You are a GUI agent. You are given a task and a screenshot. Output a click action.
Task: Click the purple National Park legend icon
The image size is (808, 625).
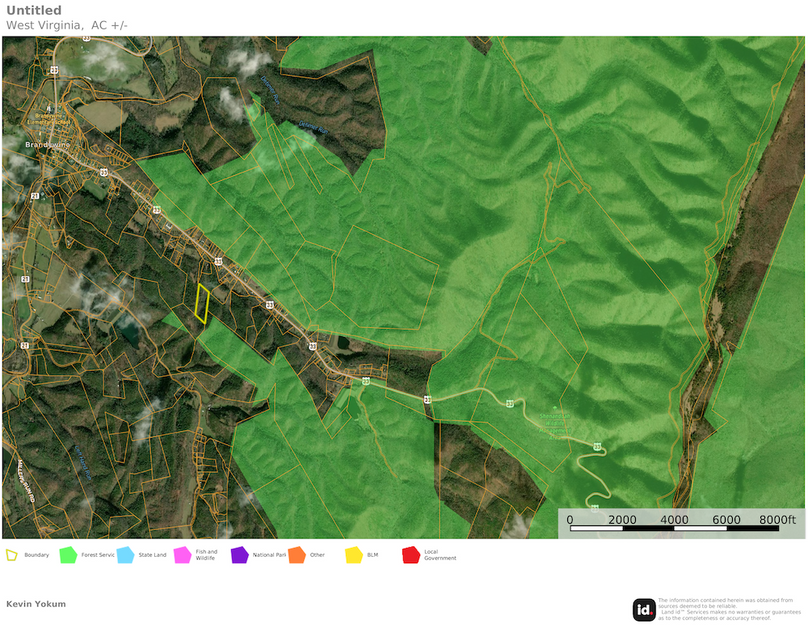click(239, 555)
